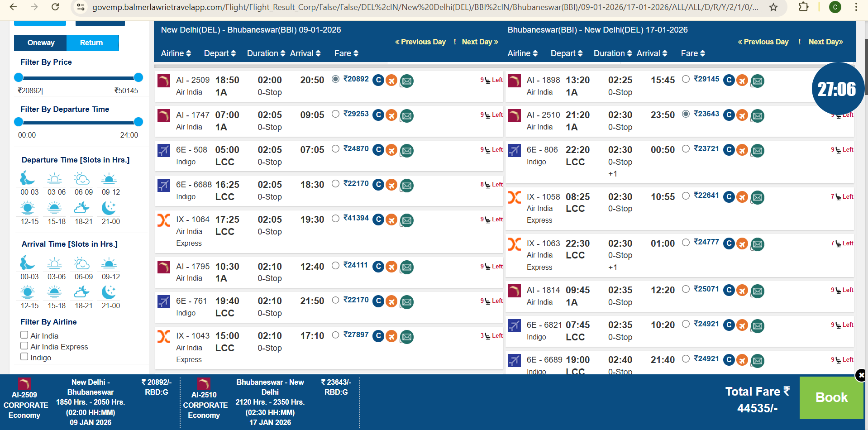Sort return flights by Arrival
The width and height of the screenshot is (868, 430).
point(652,53)
